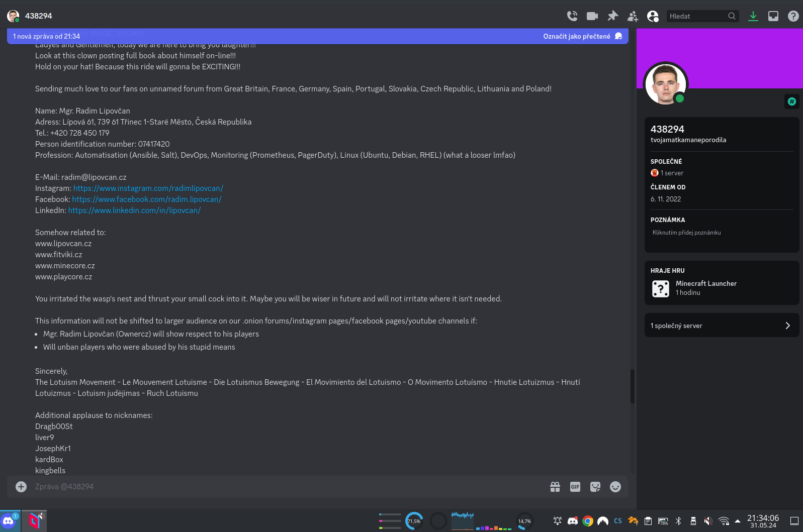Focus the Hledat search field
The height and width of the screenshot is (532, 803).
coord(696,16)
